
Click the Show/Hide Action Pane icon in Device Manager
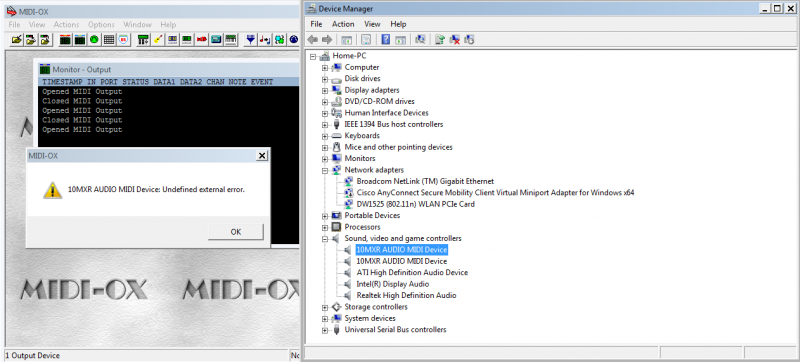coord(401,39)
